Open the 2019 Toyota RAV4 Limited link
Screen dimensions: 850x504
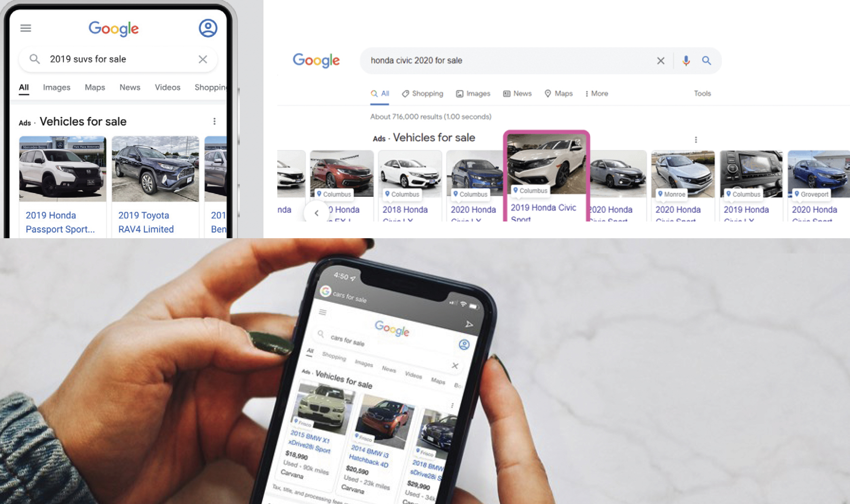pos(146,222)
